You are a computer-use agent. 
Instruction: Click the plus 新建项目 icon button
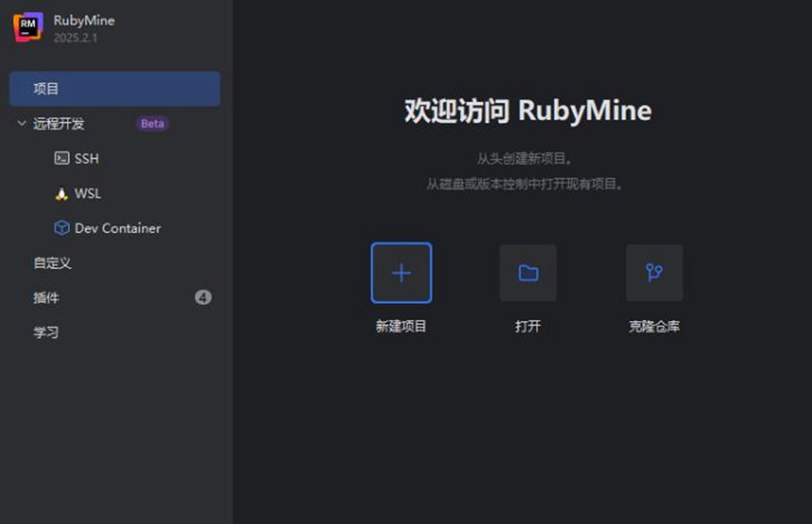[x=401, y=273]
